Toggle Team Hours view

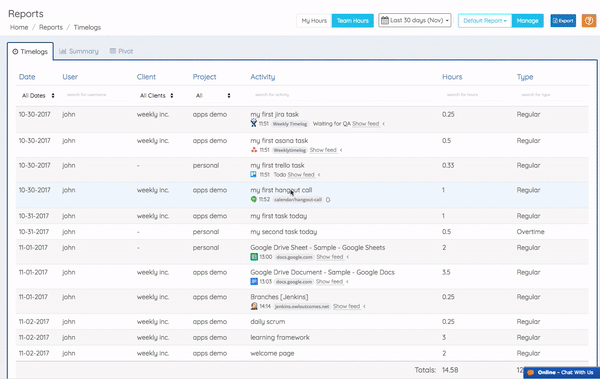tap(352, 21)
